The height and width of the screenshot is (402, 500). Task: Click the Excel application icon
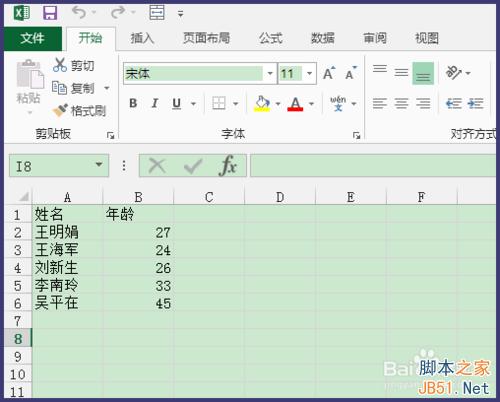21,13
